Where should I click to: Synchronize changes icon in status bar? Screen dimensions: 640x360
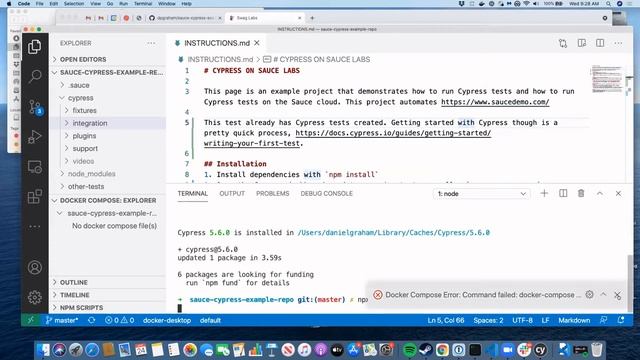[91, 320]
